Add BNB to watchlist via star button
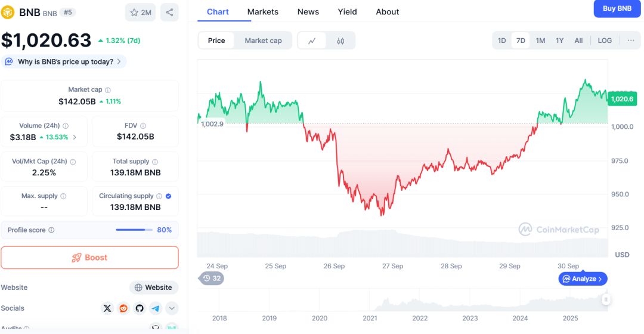644x334 pixels. (140, 12)
